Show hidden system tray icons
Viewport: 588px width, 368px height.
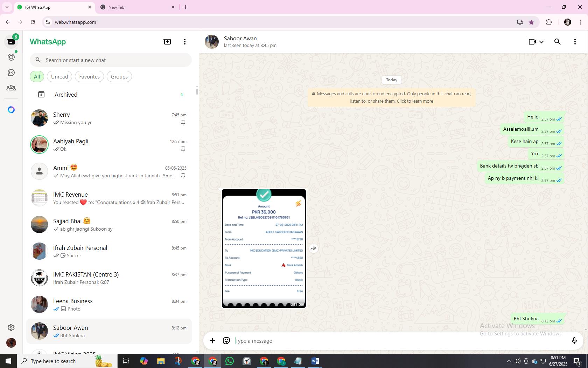(509, 361)
